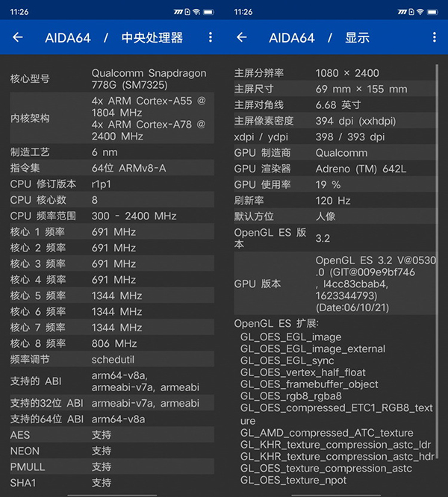Open three-dot overflow menu on 显示 screen

[x=435, y=37]
